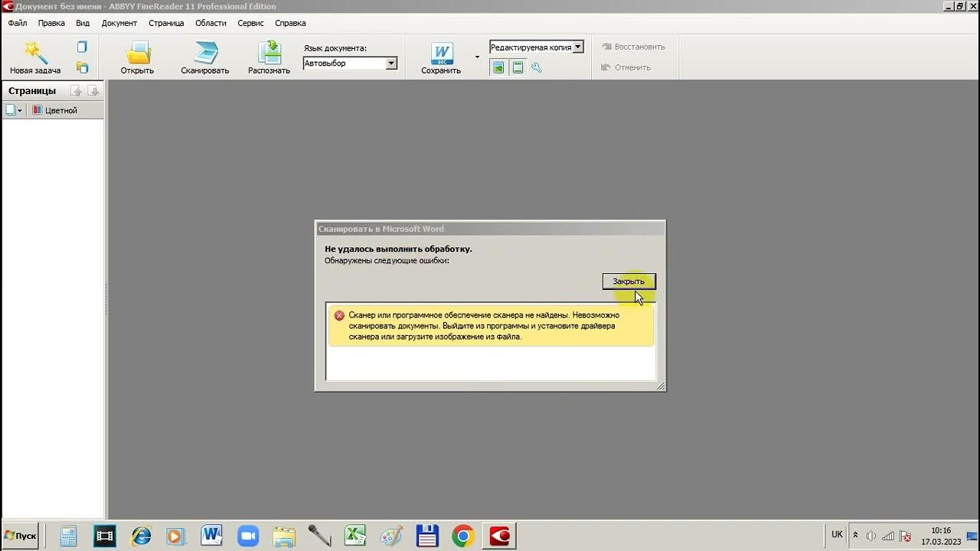Open Zoom from the taskbar
Viewport: 980px width, 551px height.
click(x=248, y=536)
